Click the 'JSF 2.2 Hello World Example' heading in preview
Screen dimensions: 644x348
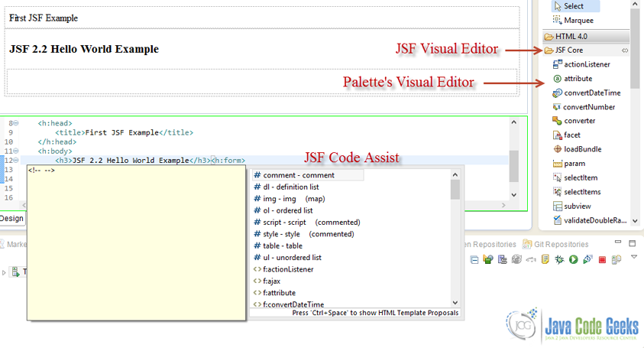pos(84,49)
